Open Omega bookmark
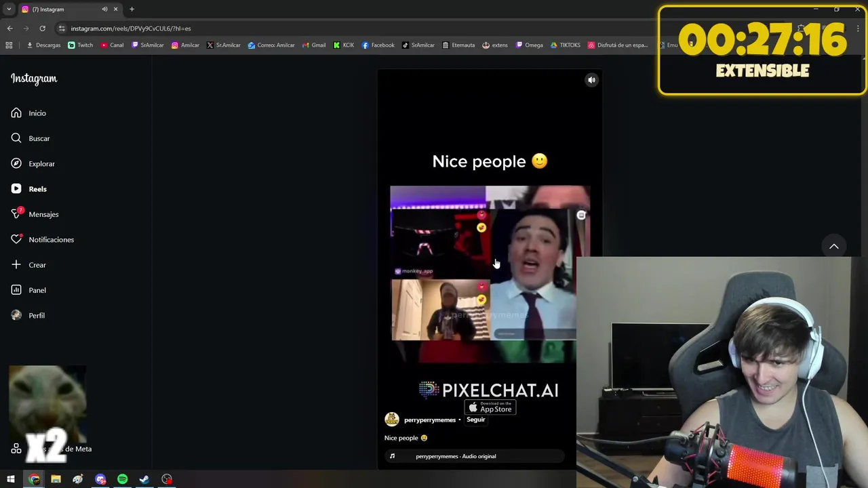This screenshot has width=868, height=488. click(x=530, y=45)
